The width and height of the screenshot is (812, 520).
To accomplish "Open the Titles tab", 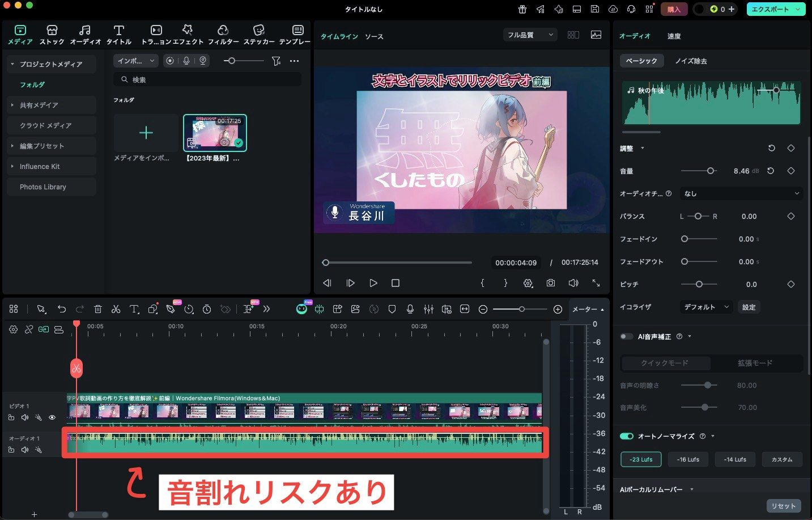I will coord(118,35).
